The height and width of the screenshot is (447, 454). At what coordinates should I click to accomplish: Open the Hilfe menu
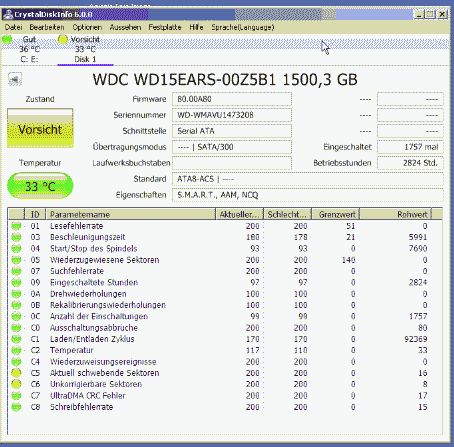(196, 27)
